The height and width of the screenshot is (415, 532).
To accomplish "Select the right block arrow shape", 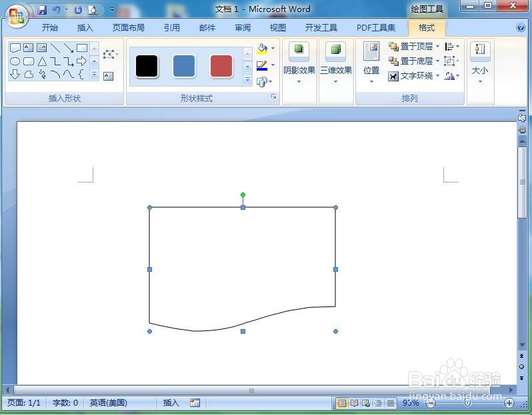I will [81, 61].
